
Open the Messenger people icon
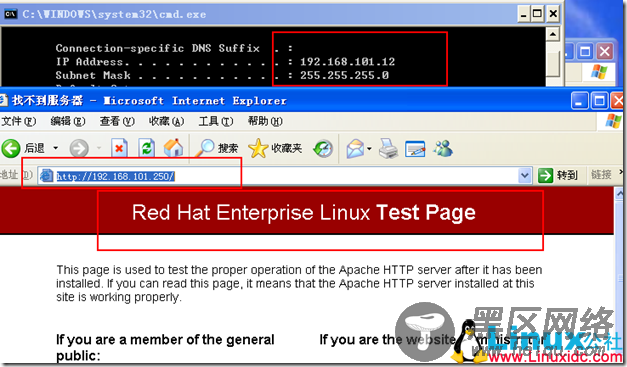coord(443,148)
